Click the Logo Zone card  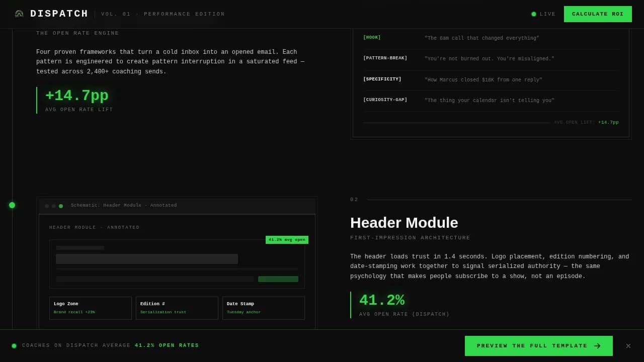(91, 308)
